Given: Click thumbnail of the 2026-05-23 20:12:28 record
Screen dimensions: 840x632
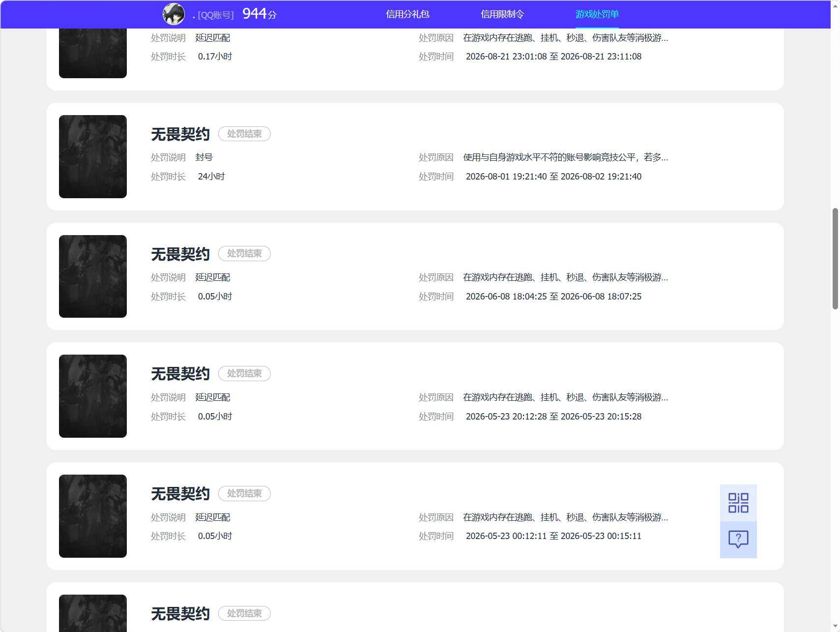Looking at the screenshot, I should 93,396.
